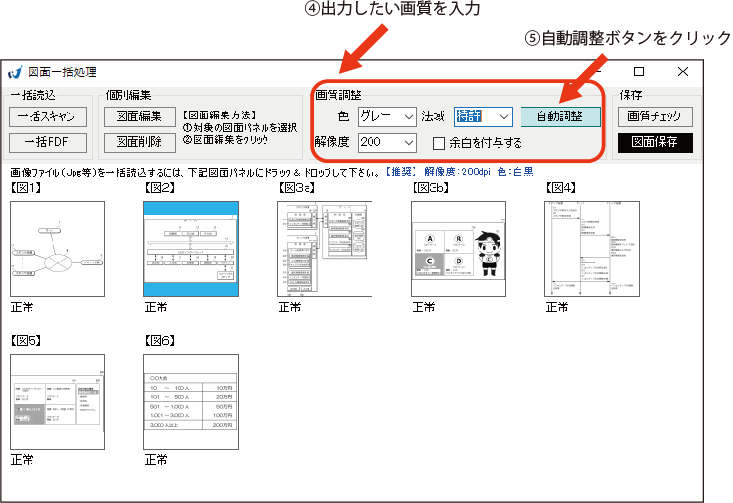The image size is (733, 503).
Task: Select the 図5 drawing thumbnail
Action: (57, 401)
